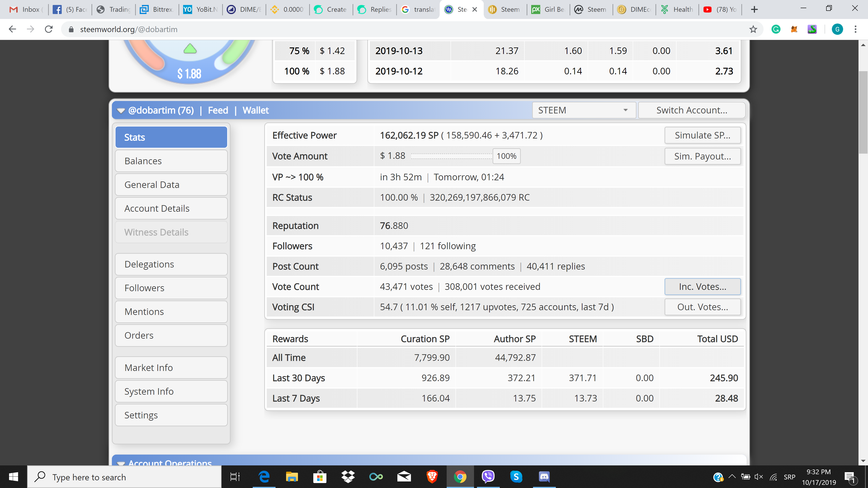Open the Brave browser taskbar icon
This screenshot has width=868, height=488.
pyautogui.click(x=432, y=476)
